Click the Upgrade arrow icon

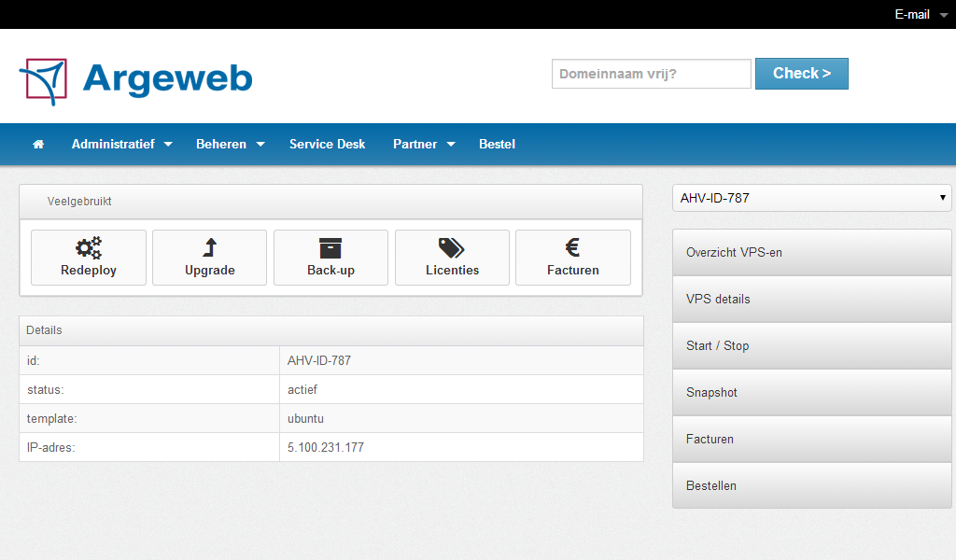tap(209, 247)
